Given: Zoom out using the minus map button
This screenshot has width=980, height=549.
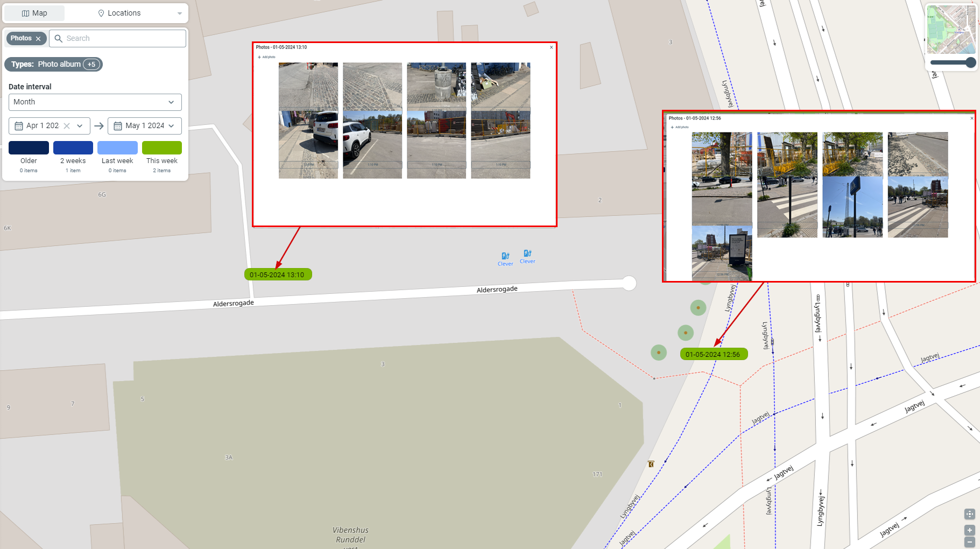Looking at the screenshot, I should [969, 542].
